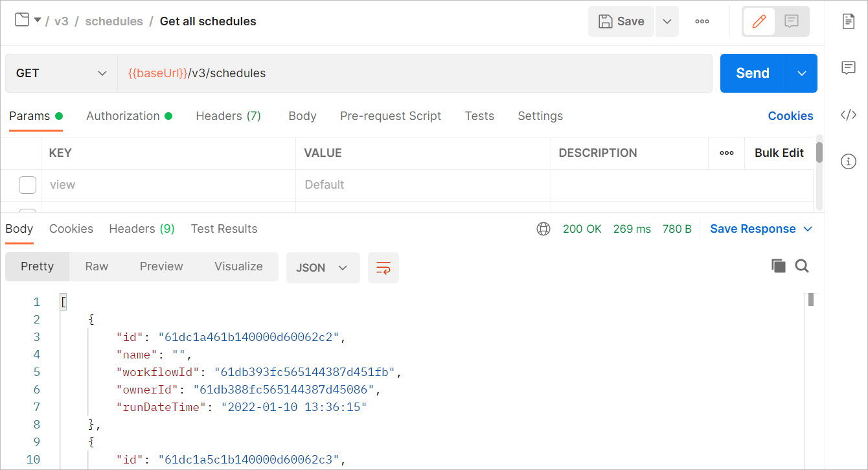Open the Cookies manager
Image resolution: width=868 pixels, height=470 pixels.
click(790, 115)
